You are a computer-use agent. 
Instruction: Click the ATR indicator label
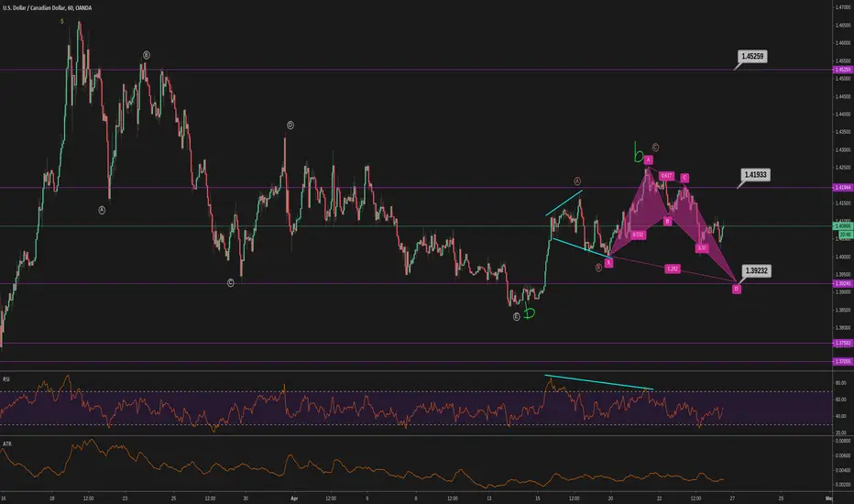(6, 444)
